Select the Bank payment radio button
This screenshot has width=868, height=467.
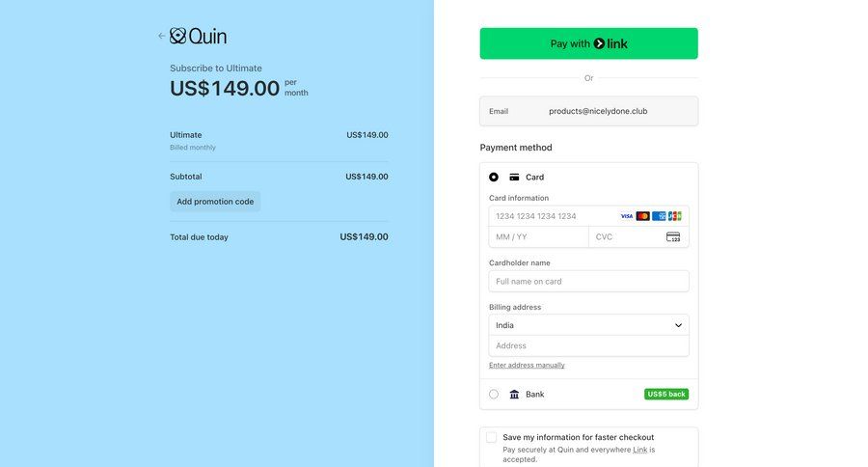[494, 395]
